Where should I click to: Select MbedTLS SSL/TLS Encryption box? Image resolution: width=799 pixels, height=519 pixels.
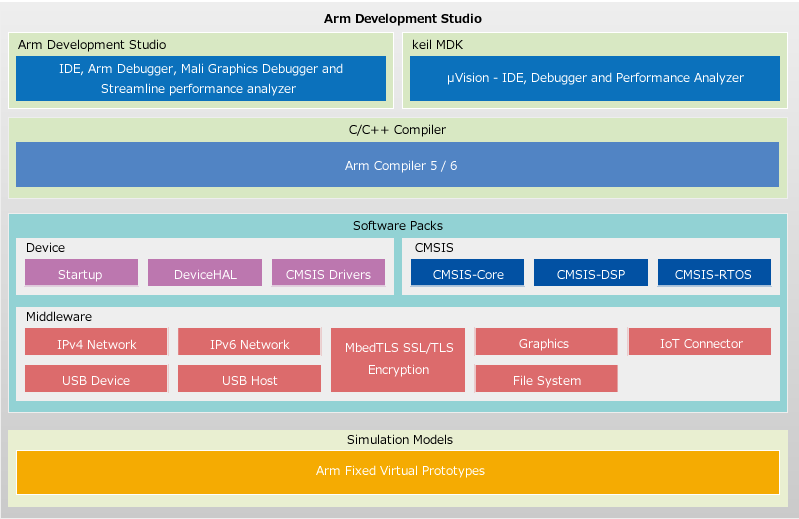(397, 359)
